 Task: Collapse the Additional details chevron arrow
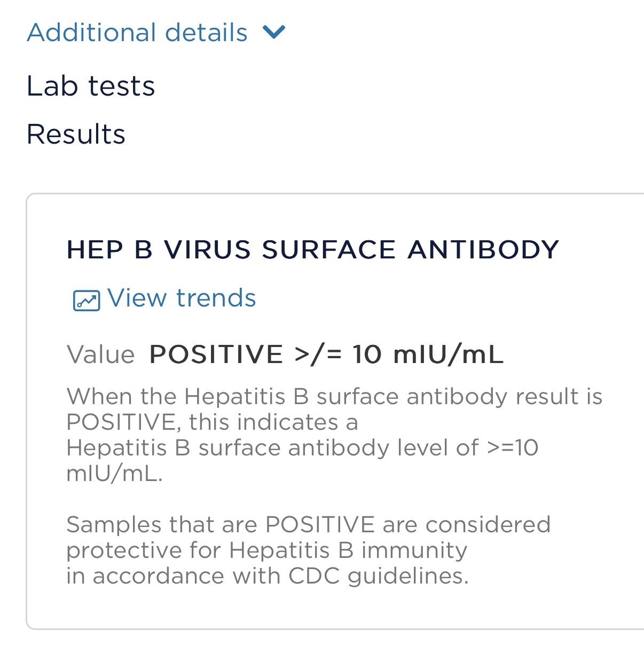click(274, 33)
